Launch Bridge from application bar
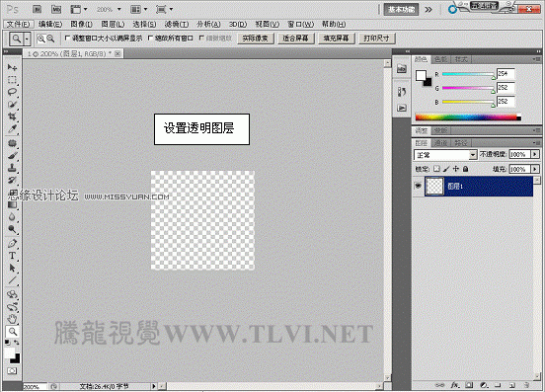 [x=37, y=10]
